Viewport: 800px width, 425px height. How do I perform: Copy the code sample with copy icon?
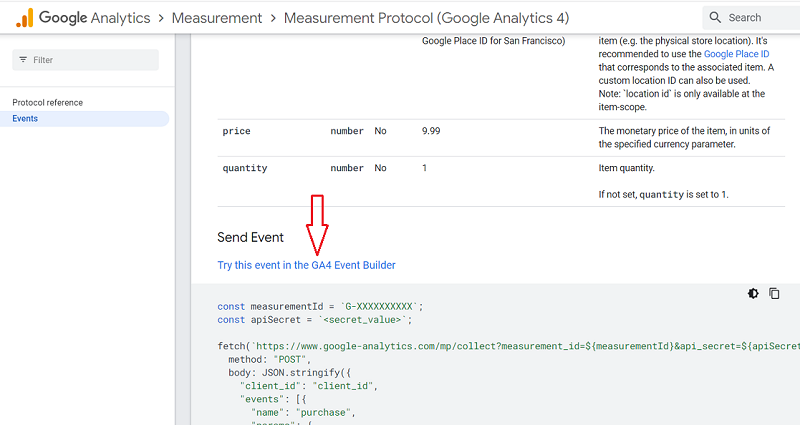(x=774, y=293)
